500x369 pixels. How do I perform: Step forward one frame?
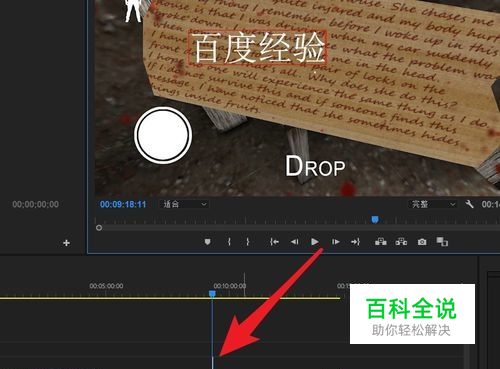336,242
